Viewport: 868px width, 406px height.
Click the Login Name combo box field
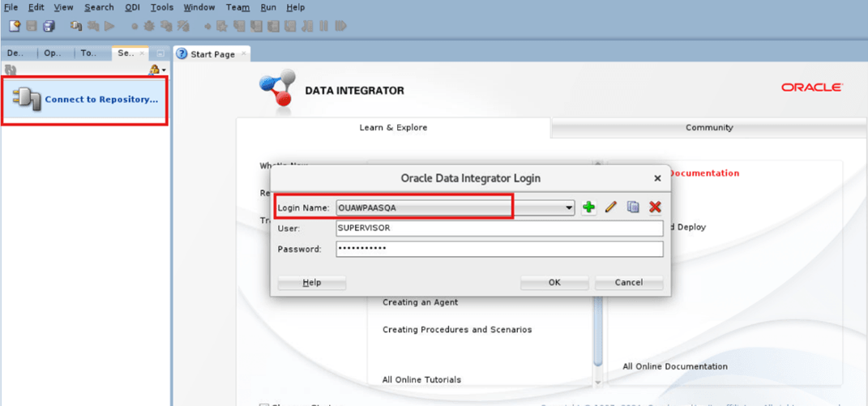[455, 207]
